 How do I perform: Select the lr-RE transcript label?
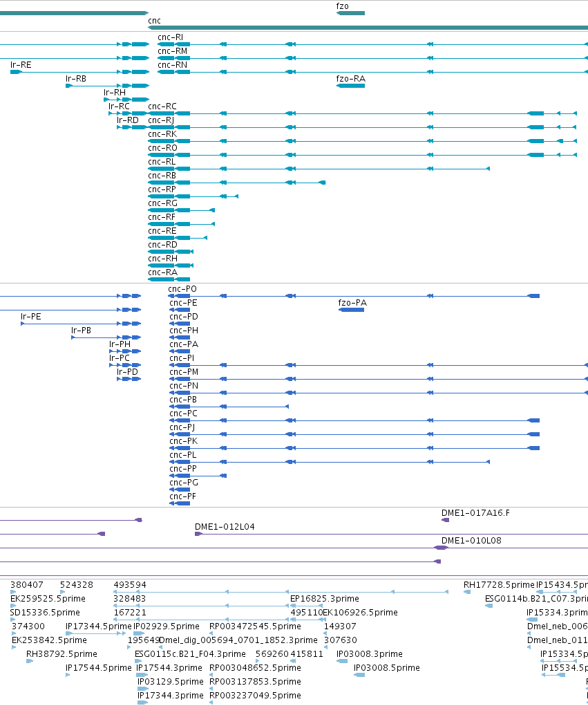(21, 65)
